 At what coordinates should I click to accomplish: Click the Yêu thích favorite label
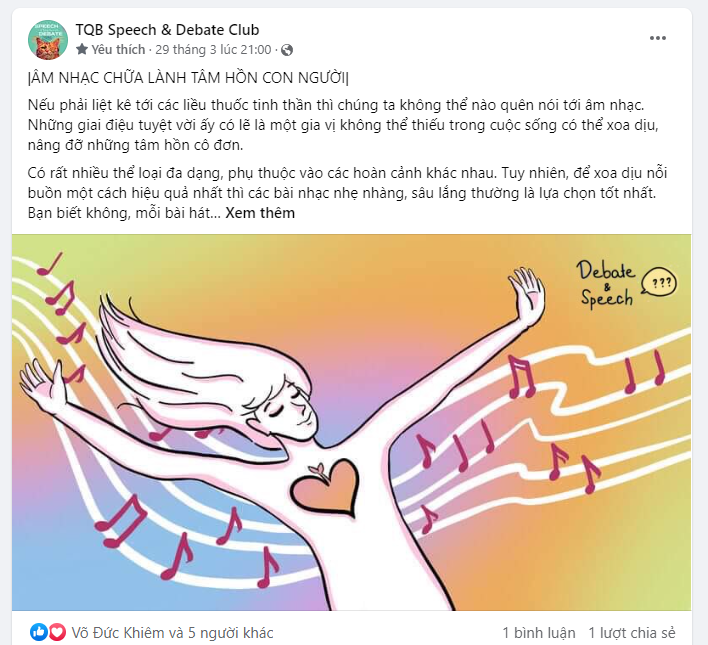[x=118, y=49]
